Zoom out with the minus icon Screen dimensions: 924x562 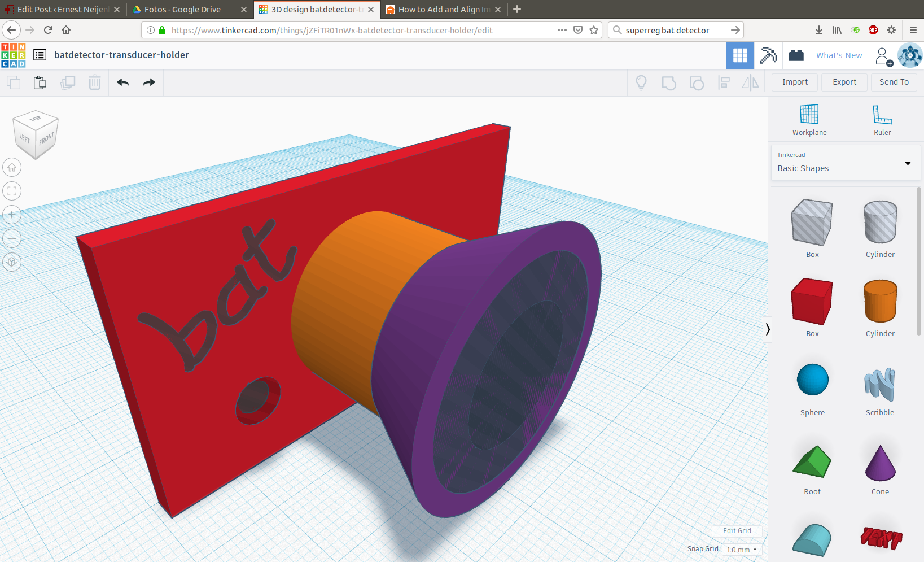click(x=12, y=239)
